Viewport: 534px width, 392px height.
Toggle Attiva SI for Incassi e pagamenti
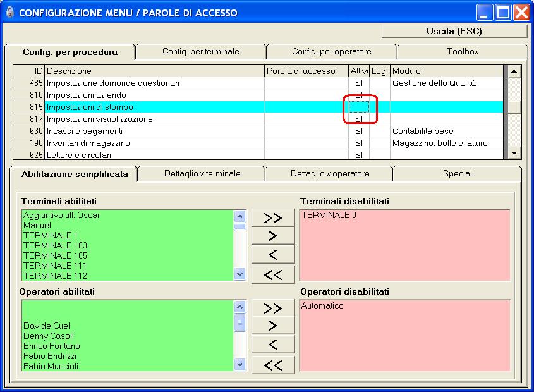tap(358, 132)
